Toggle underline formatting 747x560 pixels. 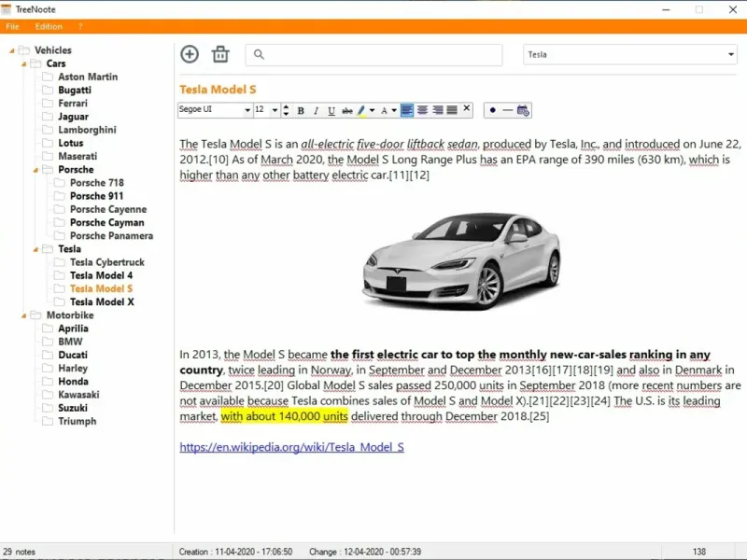331,110
